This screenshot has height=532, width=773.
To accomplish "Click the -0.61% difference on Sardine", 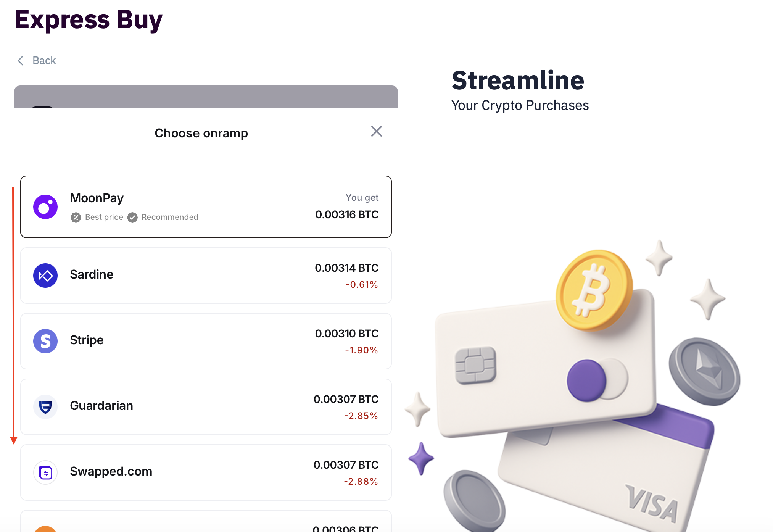I will pyautogui.click(x=361, y=285).
